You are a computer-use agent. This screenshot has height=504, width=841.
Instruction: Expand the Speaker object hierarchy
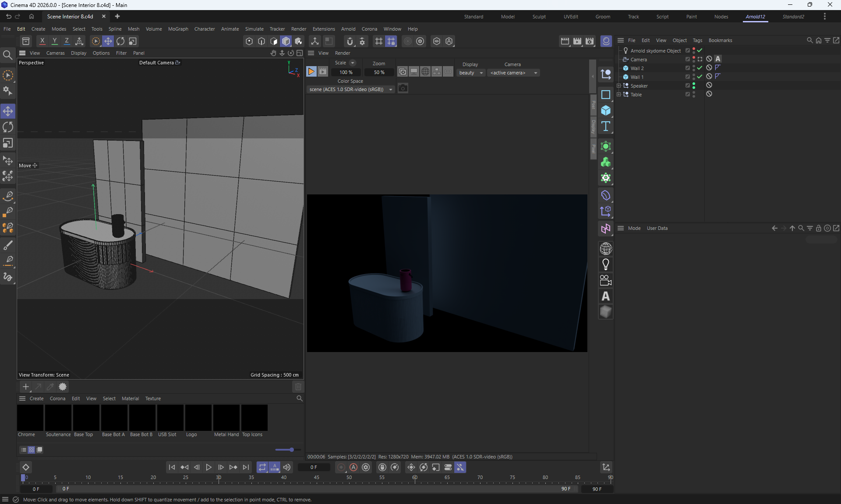tap(618, 86)
